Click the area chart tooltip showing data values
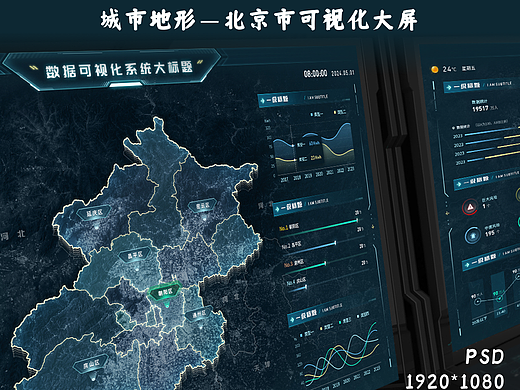520x390 pixels. click(309, 151)
